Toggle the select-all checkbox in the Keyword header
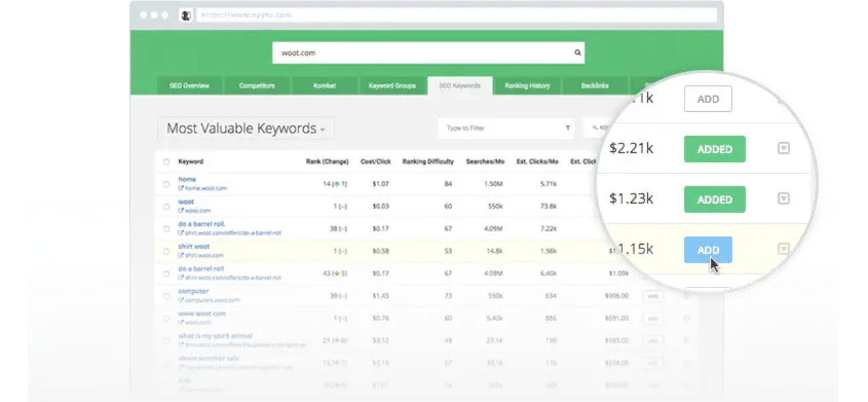 coord(166,161)
